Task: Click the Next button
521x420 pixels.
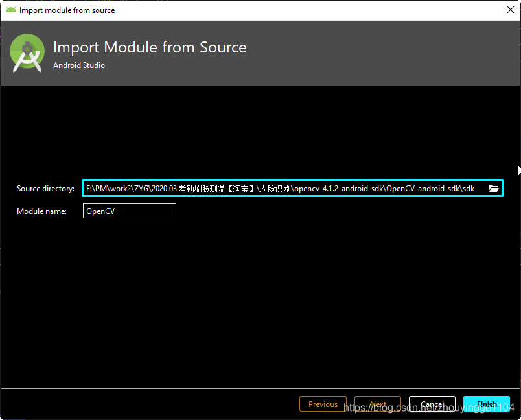Action: point(378,404)
